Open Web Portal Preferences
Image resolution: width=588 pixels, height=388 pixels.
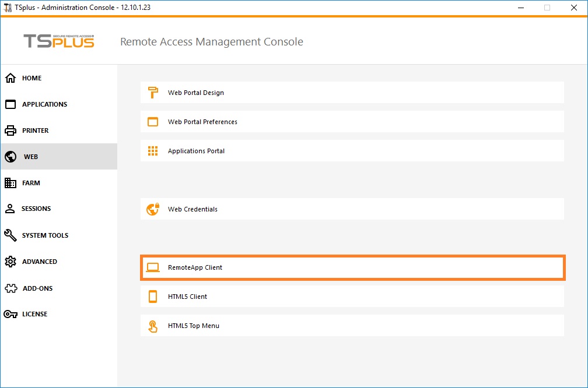click(x=202, y=122)
